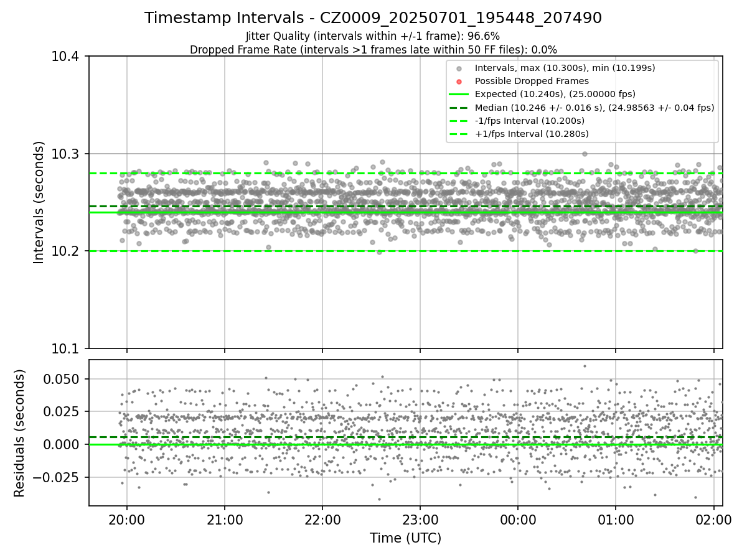The height and width of the screenshot is (560, 747).
Task: Click the '10.3' y-axis tick label
Action: (x=66, y=154)
